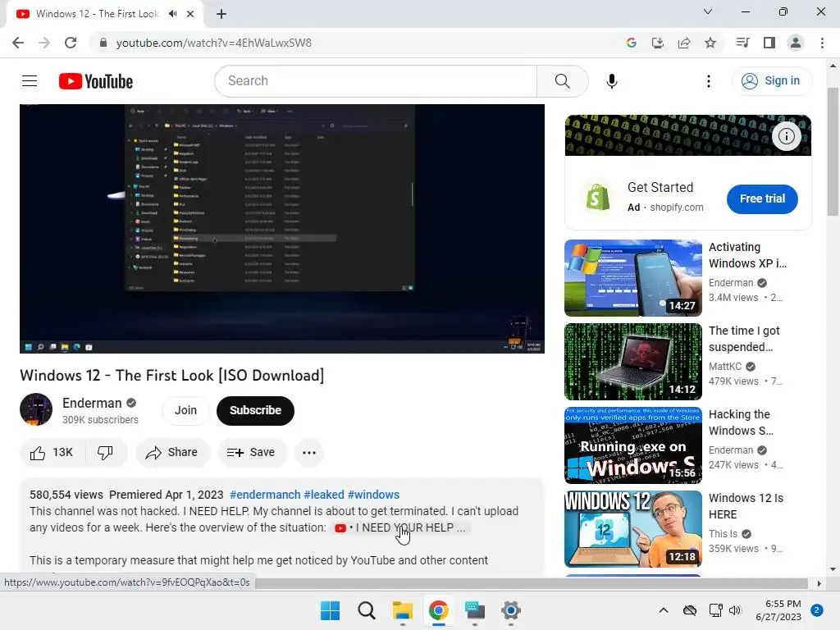Start voice search with microphone icon
Viewport: 840px width, 630px height.
[x=611, y=81]
